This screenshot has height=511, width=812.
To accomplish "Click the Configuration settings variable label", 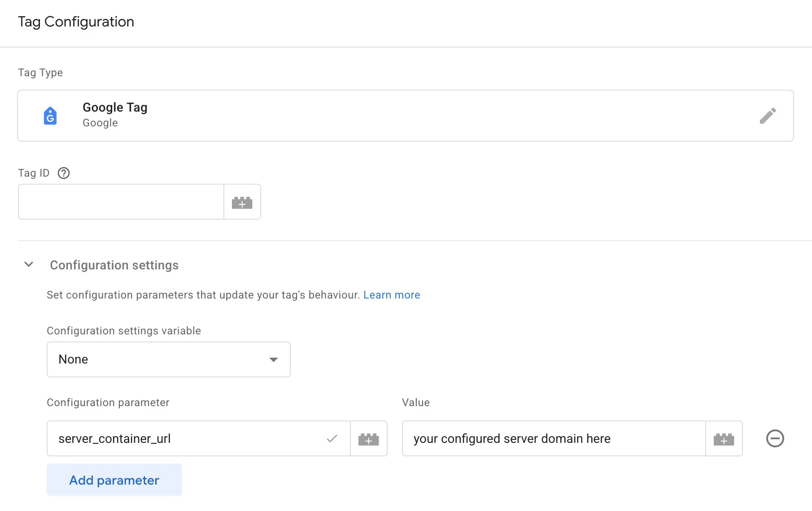I will (124, 331).
